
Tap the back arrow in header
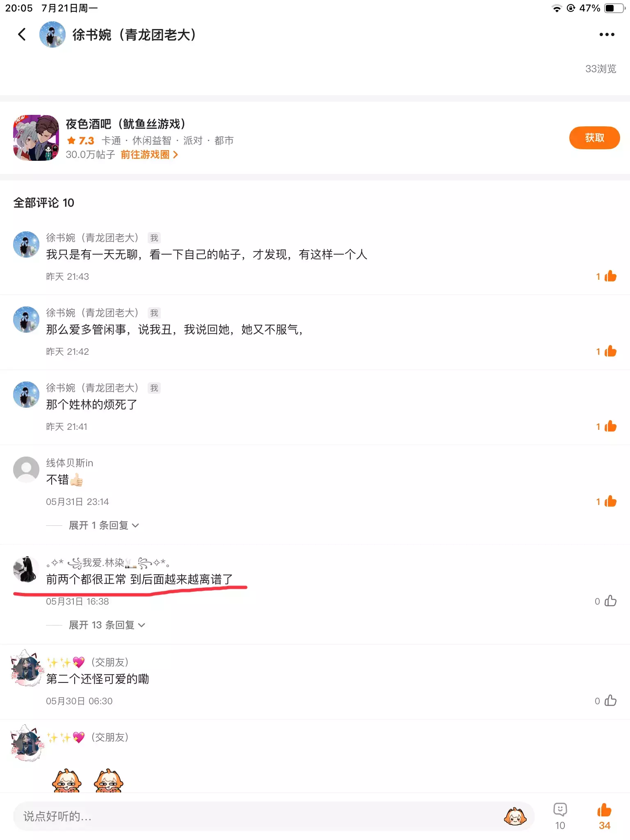click(22, 34)
